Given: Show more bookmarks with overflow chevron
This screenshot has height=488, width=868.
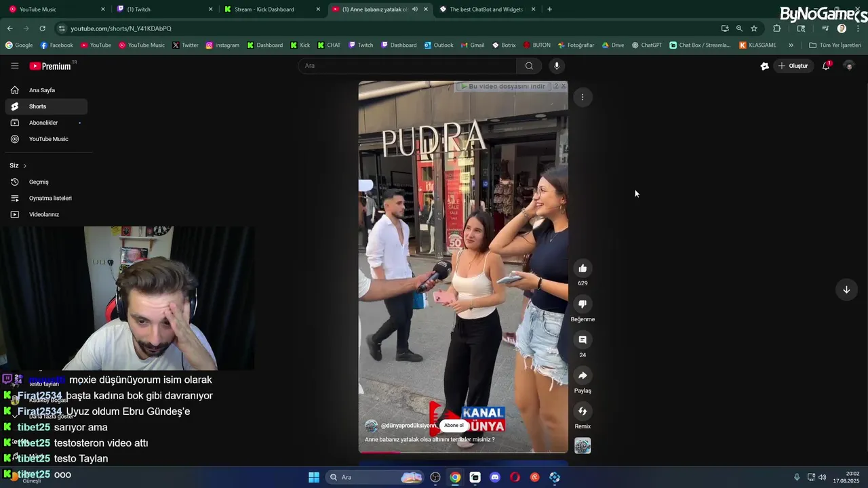Looking at the screenshot, I should click(791, 45).
